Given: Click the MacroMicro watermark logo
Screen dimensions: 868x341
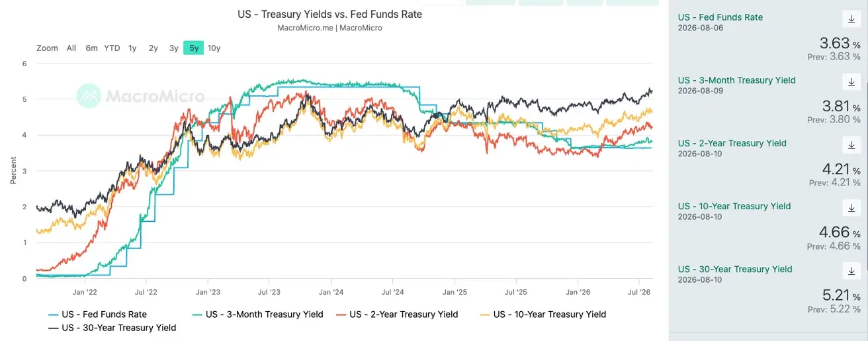Looking at the screenshot, I should [x=140, y=96].
